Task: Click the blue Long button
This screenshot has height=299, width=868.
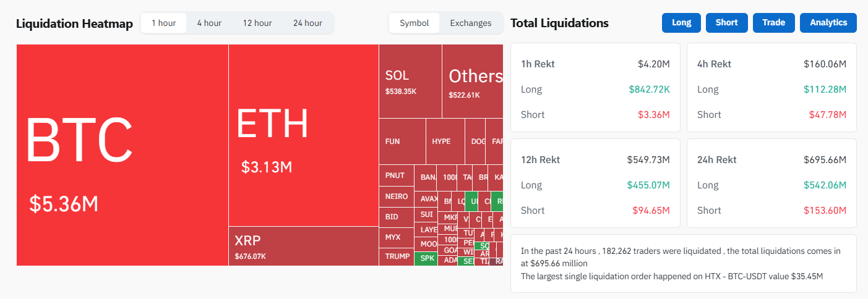Action: tap(681, 22)
